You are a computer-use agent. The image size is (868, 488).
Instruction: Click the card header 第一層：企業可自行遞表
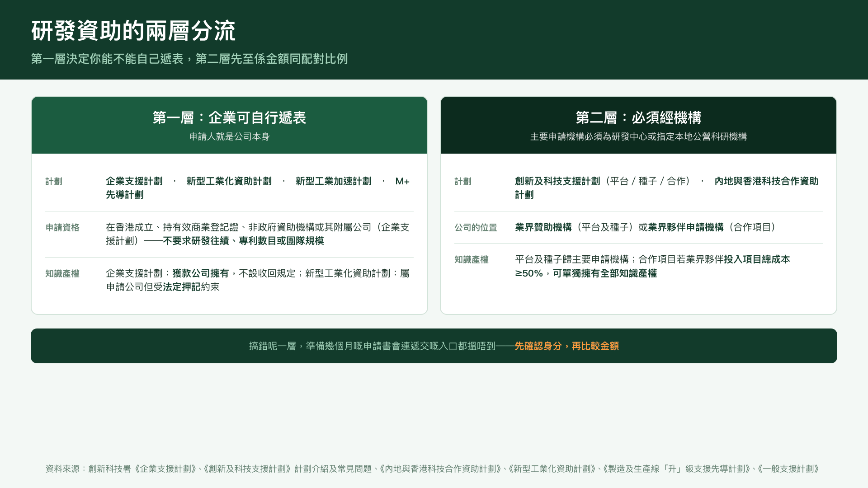pyautogui.click(x=229, y=118)
